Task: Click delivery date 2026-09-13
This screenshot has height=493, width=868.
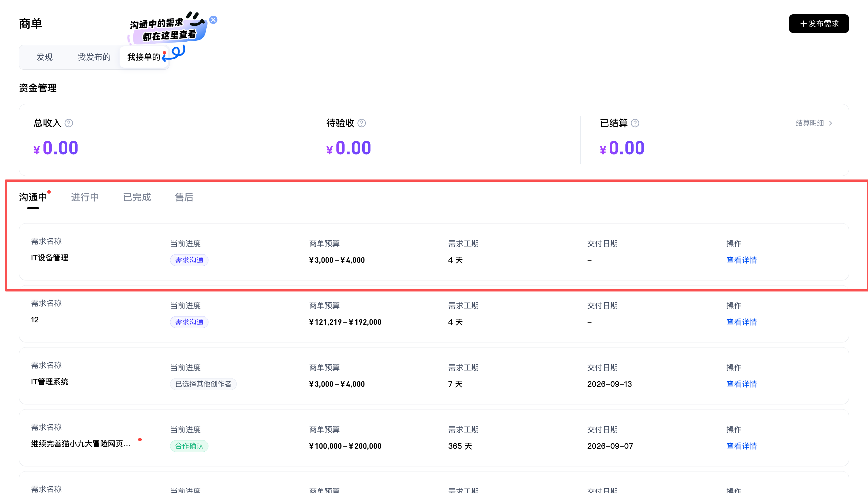Action: (x=609, y=384)
